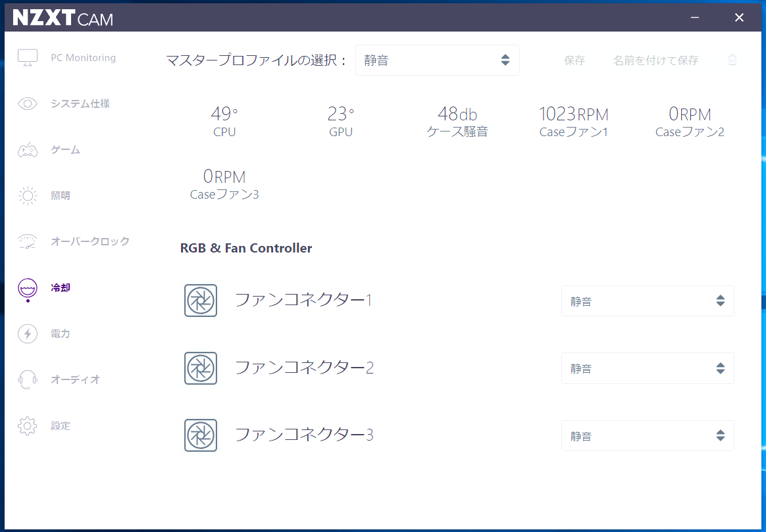This screenshot has width=766, height=532.
Task: Click the ケース騒音 48db reading
Action: tap(457, 121)
